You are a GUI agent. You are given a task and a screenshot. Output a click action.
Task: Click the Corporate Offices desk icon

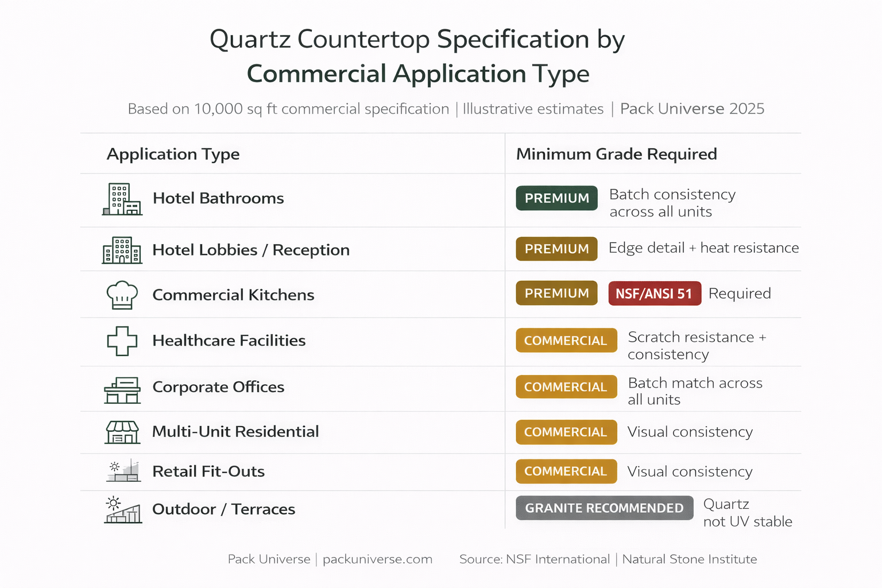(x=122, y=390)
